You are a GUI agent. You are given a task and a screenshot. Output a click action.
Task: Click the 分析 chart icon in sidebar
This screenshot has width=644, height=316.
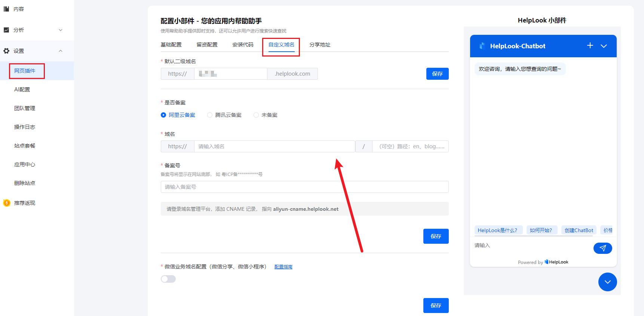click(6, 30)
